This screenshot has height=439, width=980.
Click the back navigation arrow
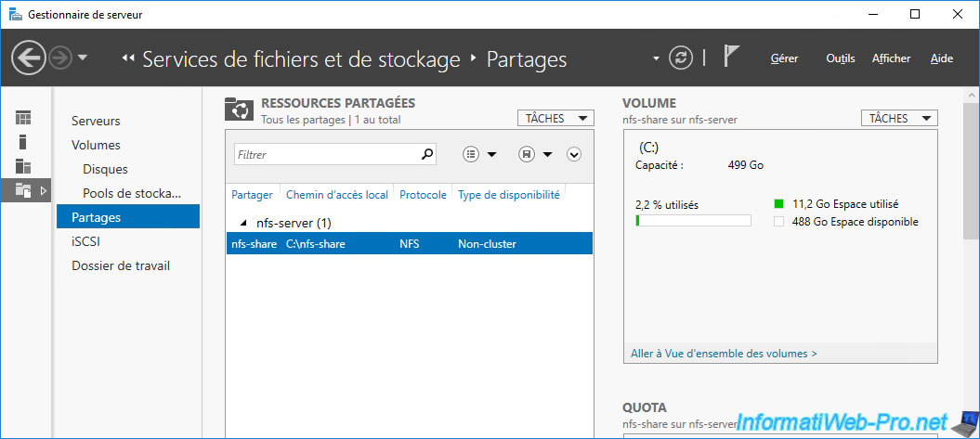click(29, 58)
